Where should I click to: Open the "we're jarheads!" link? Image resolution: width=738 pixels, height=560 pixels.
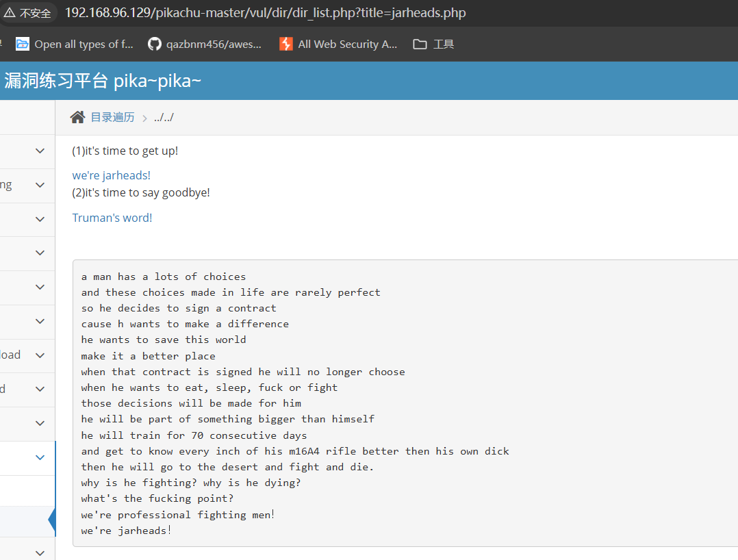coord(111,175)
